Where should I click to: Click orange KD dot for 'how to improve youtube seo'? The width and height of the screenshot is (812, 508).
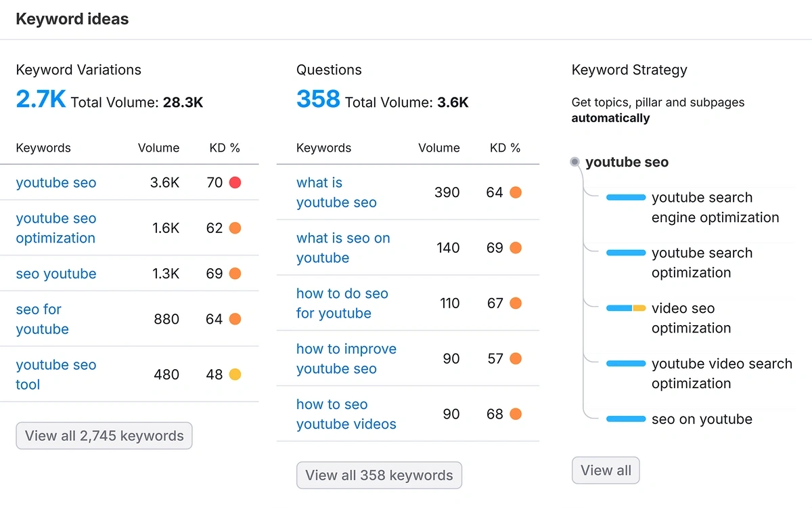pyautogui.click(x=515, y=359)
